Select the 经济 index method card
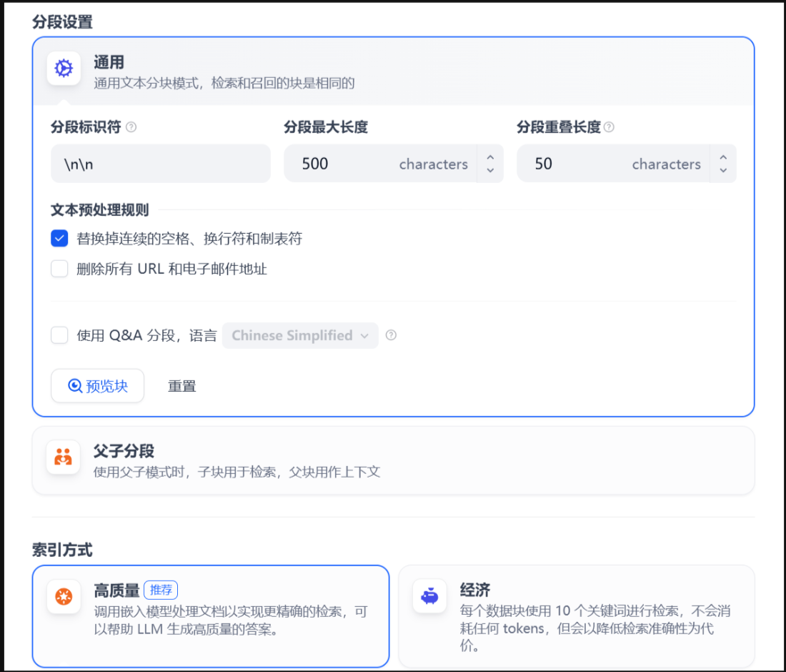The image size is (786, 672). click(x=577, y=616)
